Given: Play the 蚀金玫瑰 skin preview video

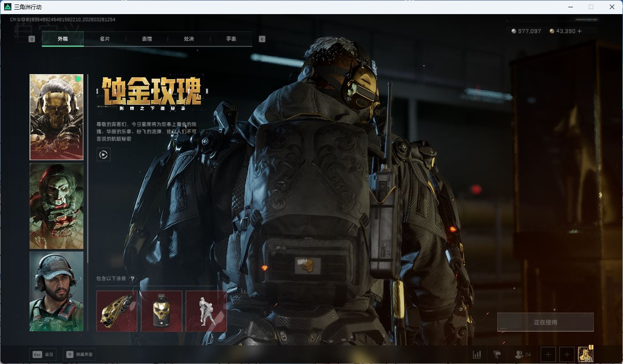Looking at the screenshot, I should point(103,155).
